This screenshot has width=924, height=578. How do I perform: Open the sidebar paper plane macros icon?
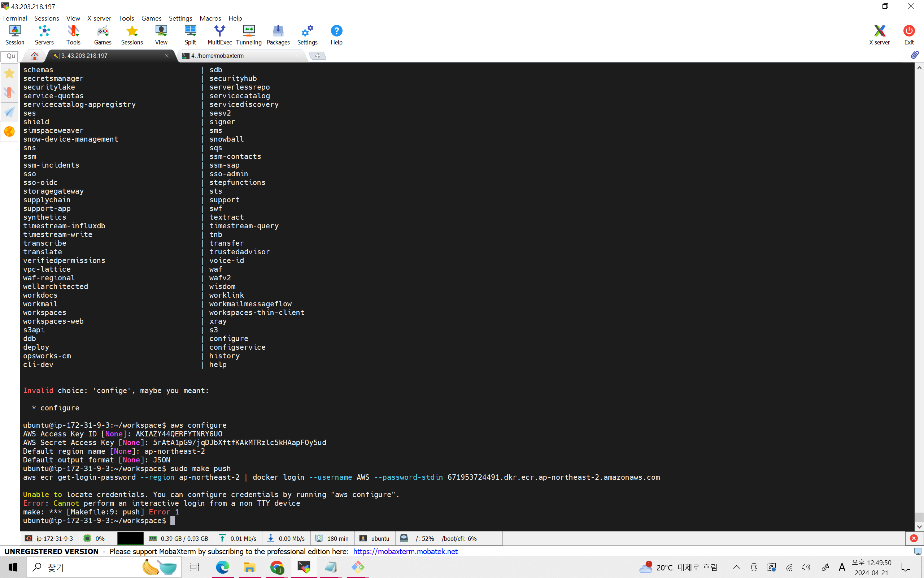(9, 112)
